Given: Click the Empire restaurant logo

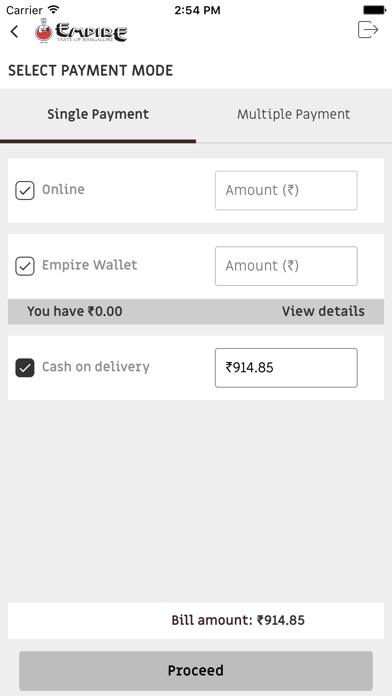Looking at the screenshot, I should 81,31.
